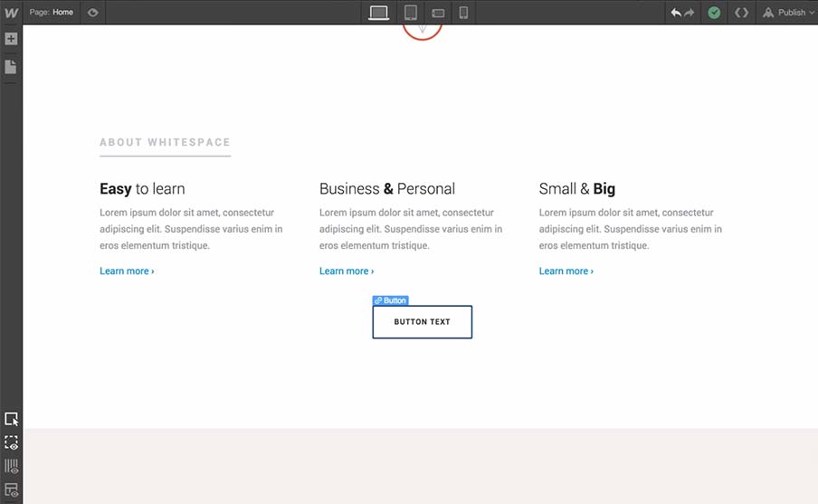Toggle X-ray mode at the bottom of the sidebar
This screenshot has height=504, width=818.
click(11, 490)
